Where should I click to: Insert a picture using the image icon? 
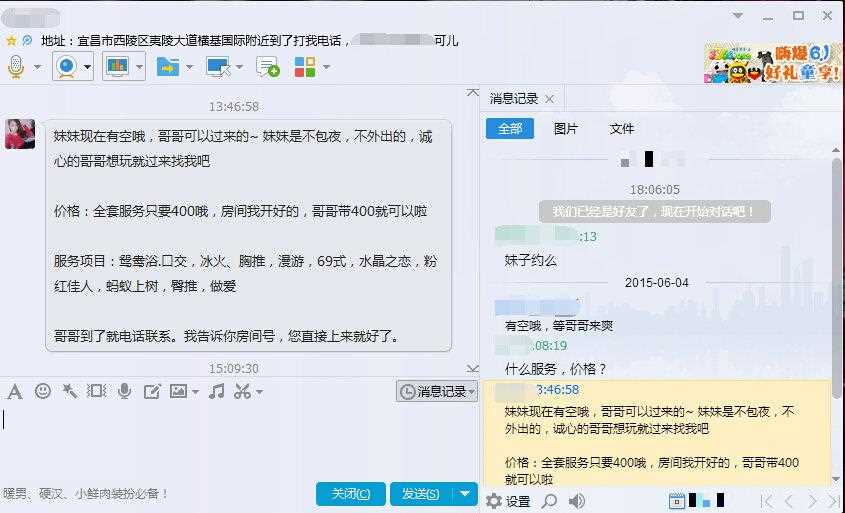click(x=178, y=391)
